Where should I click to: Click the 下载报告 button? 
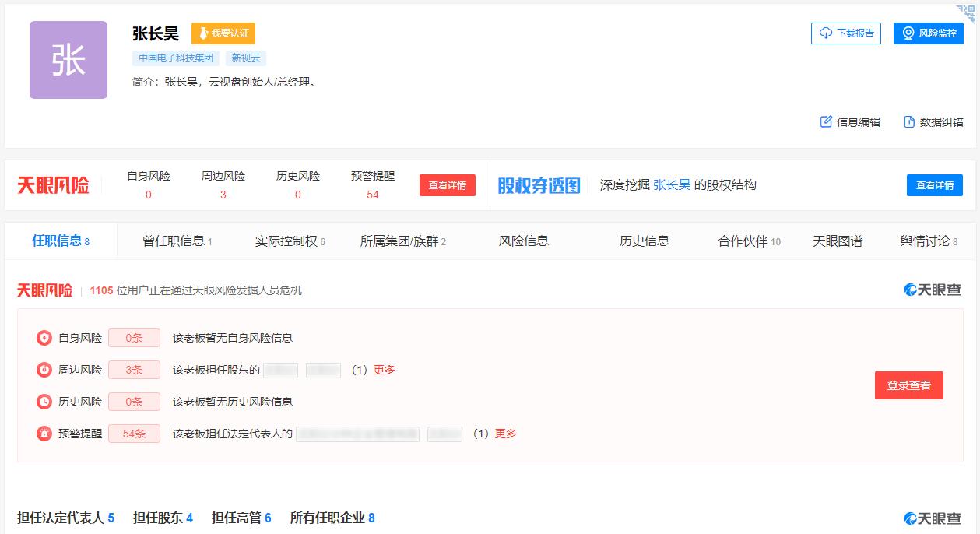coord(846,33)
